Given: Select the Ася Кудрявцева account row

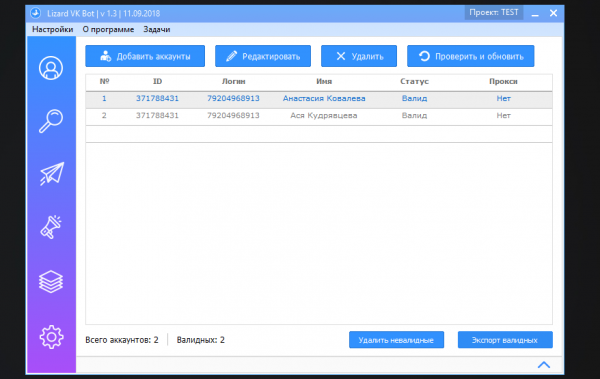Looking at the screenshot, I should click(319, 116).
